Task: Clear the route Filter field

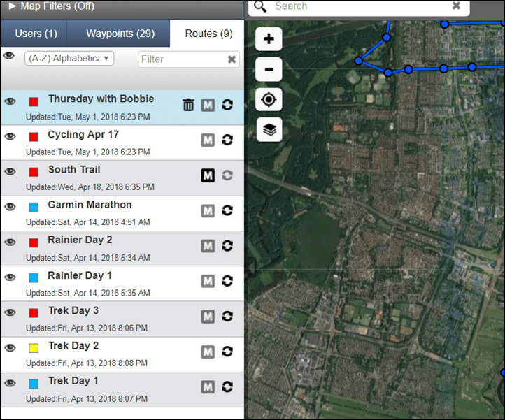Action: coord(232,59)
